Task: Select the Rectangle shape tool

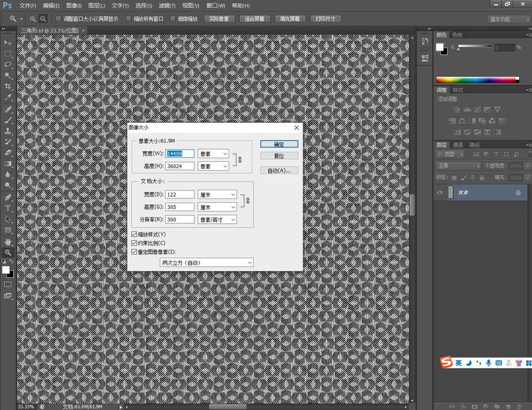Action: (8, 230)
